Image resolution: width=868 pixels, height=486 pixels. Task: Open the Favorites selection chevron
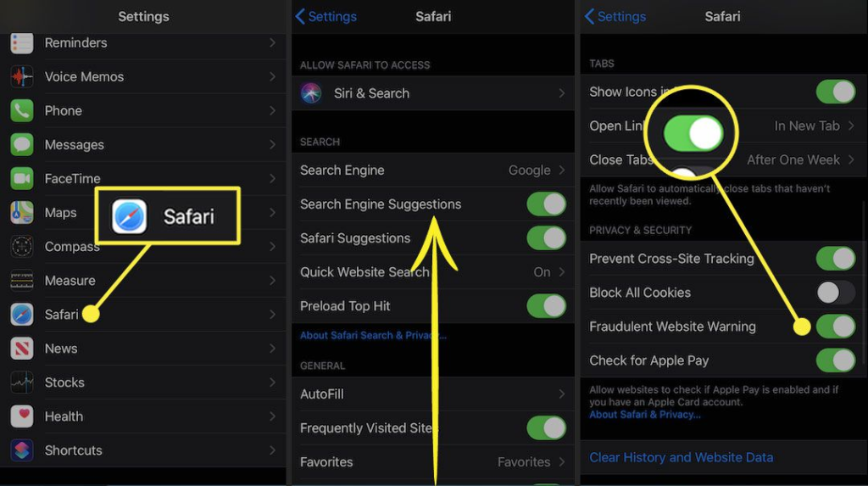(x=562, y=461)
